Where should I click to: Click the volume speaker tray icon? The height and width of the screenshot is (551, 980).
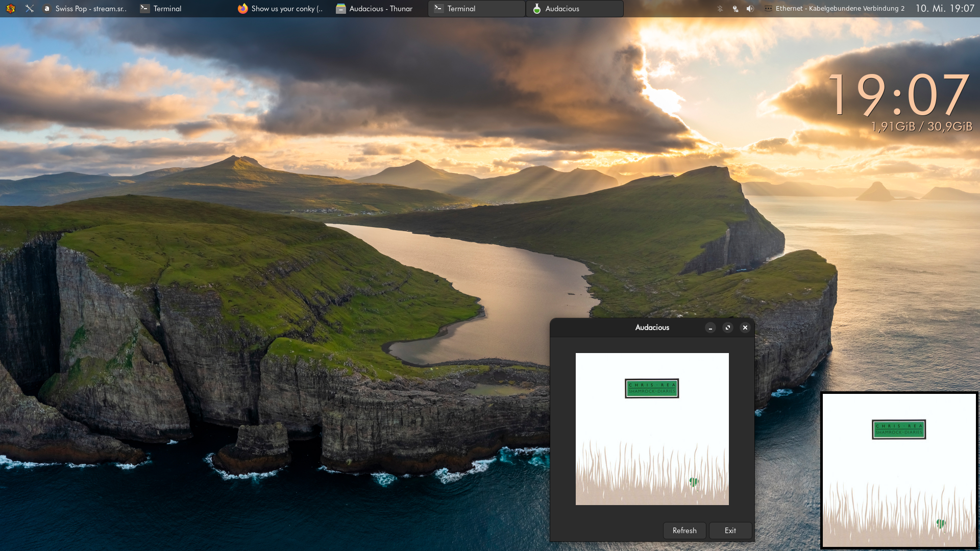tap(750, 9)
